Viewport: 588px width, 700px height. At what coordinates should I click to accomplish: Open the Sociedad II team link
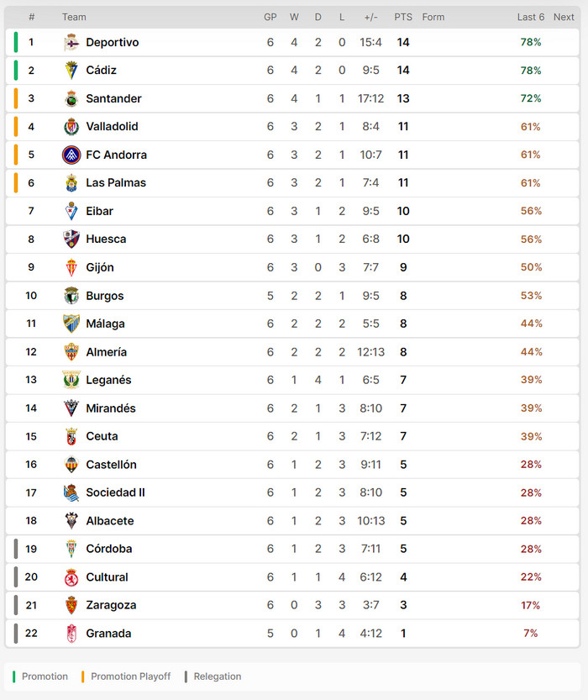point(115,493)
